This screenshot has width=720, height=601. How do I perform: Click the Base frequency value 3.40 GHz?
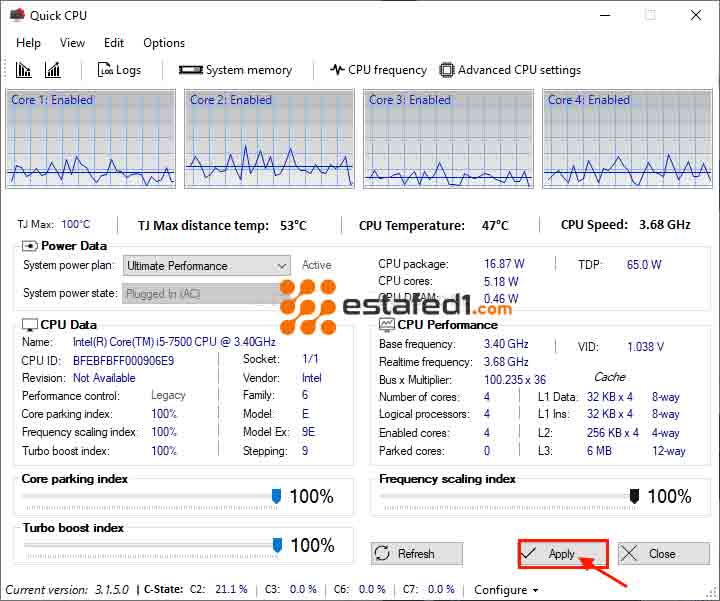pyautogui.click(x=506, y=344)
